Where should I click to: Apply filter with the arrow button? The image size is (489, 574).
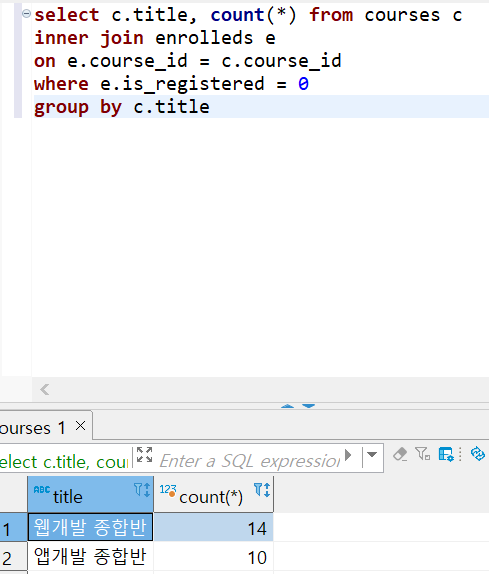click(348, 455)
